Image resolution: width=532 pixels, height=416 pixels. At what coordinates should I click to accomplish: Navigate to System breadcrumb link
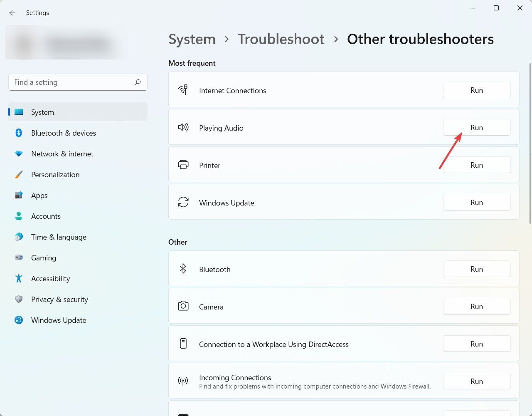click(192, 39)
